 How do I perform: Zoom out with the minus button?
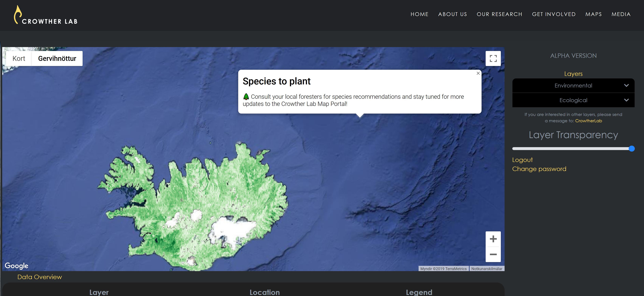(493, 254)
